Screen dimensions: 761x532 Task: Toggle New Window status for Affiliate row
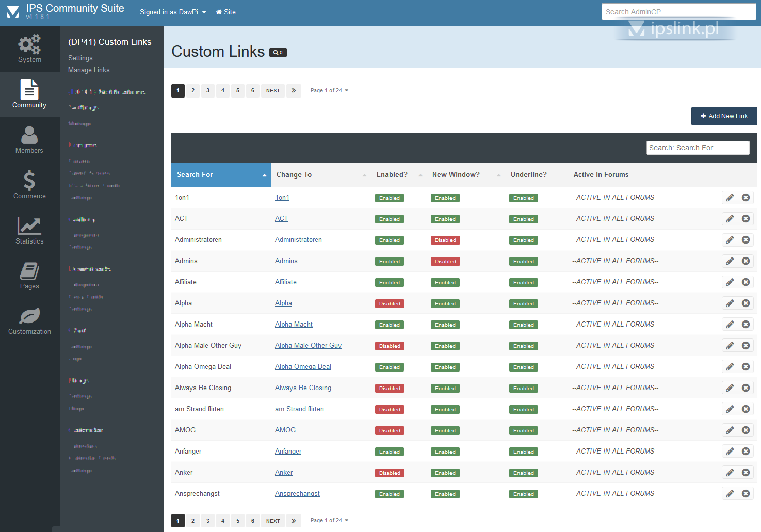(x=445, y=283)
